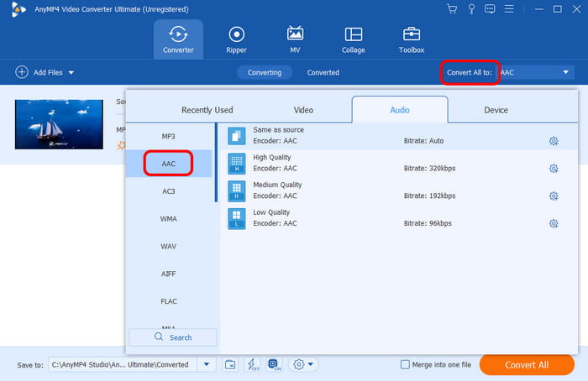
Task: Click the Convert All button
Action: tap(527, 364)
